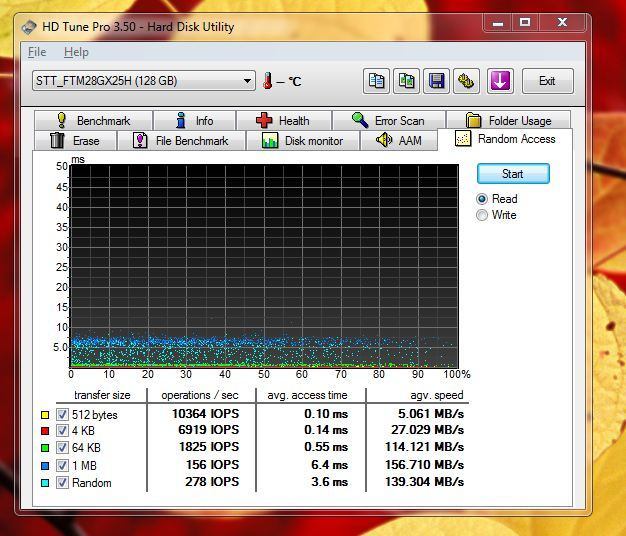Screen dimensions: 626x536
Task: Click the agv. speed column header
Action: click(437, 395)
